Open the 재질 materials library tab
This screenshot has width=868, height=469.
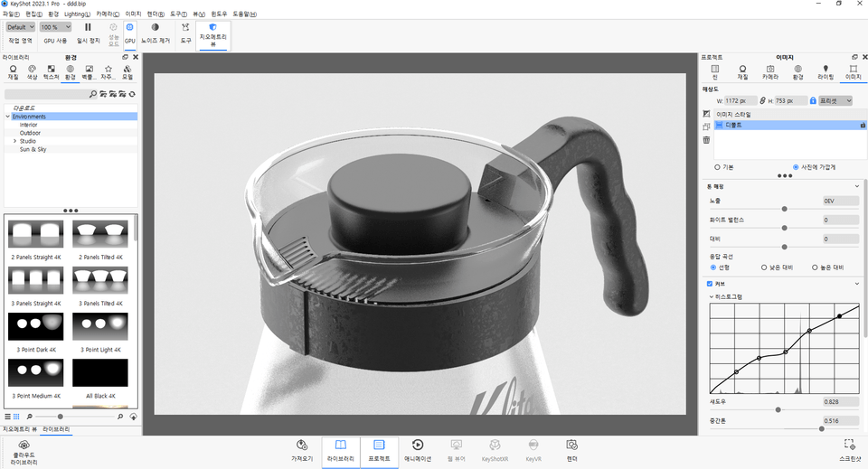point(13,72)
